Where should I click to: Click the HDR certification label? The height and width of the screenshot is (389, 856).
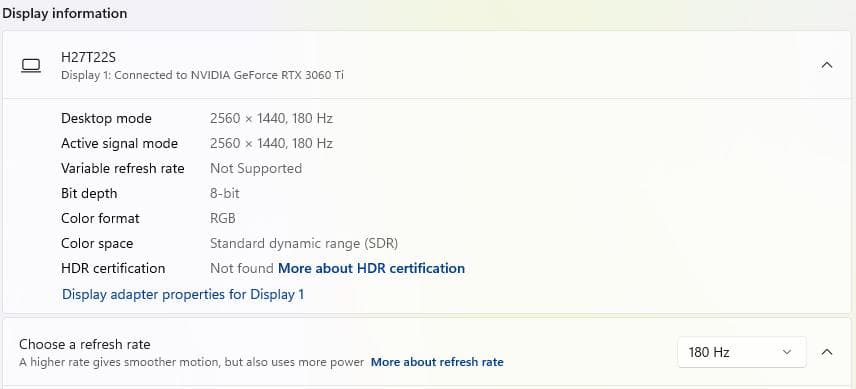coord(113,268)
